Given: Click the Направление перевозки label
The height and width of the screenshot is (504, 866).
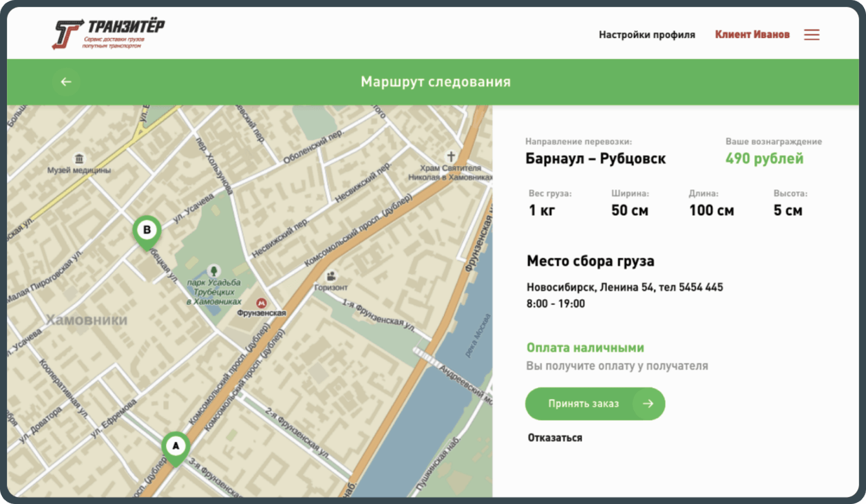Looking at the screenshot, I should pos(578,142).
